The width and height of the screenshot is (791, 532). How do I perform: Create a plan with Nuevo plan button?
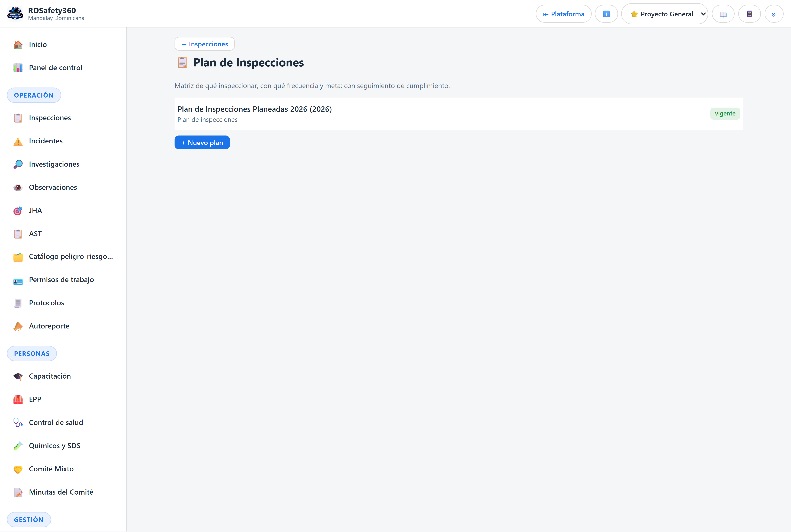click(202, 143)
